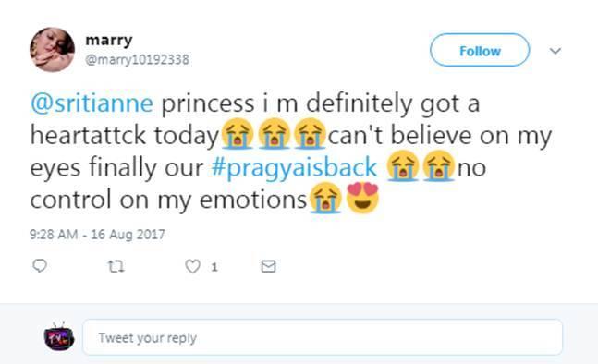Click the TV avatar beside the reply box
Viewport: 598px width, 364px height.
click(x=59, y=336)
